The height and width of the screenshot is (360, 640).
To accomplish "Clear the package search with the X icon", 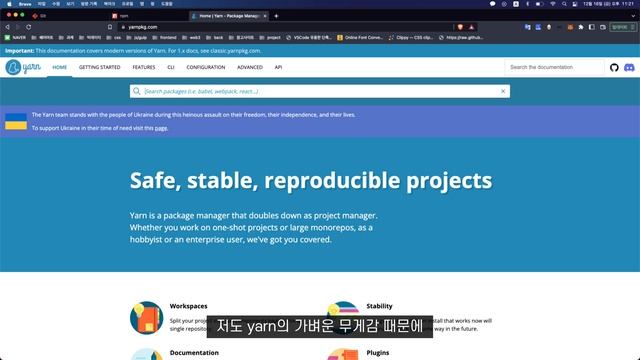I will click(503, 91).
